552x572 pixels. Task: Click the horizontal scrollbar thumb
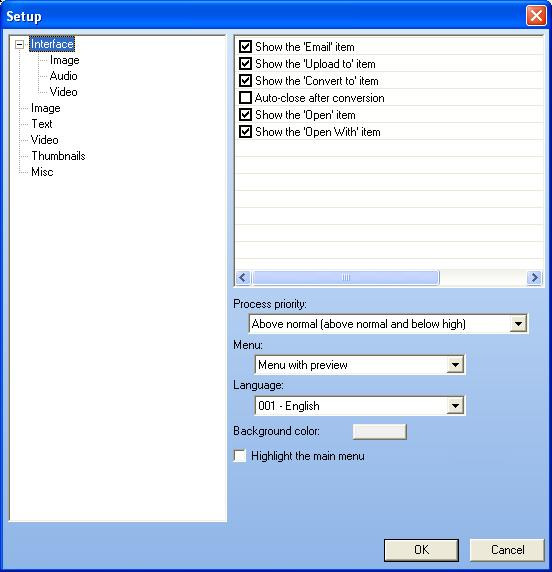click(x=346, y=278)
